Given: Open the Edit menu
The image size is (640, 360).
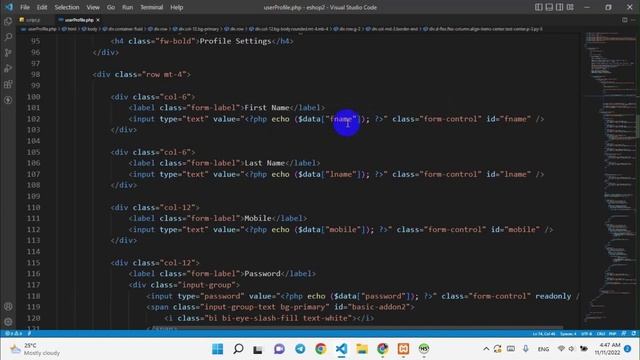Looking at the screenshot, I should pos(42,7).
